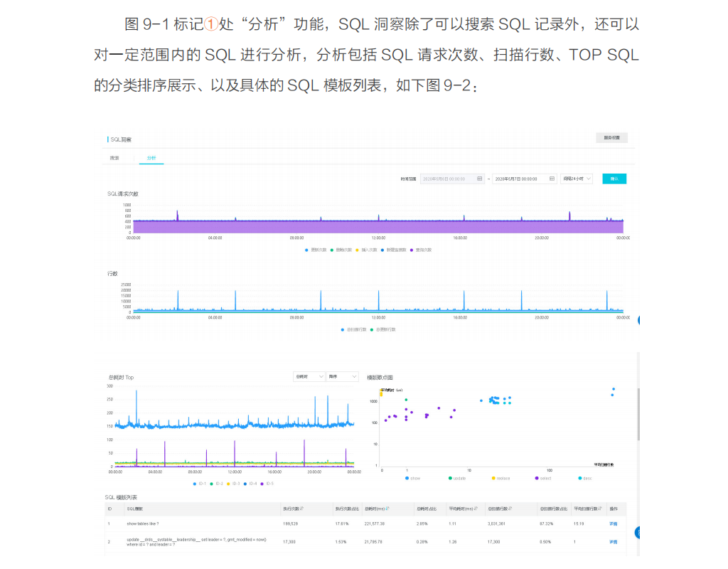Toggle 'select' legend in scatter plot
The image size is (728, 569).
[x=543, y=478]
